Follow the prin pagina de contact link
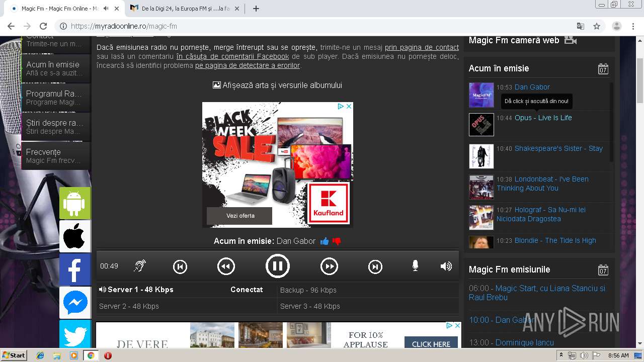The width and height of the screenshot is (644, 362). [422, 47]
